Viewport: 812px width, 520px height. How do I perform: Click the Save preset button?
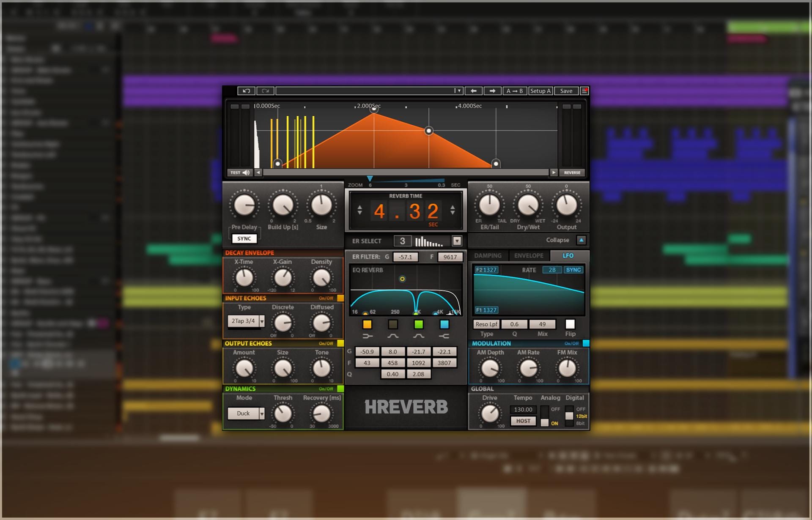(566, 91)
